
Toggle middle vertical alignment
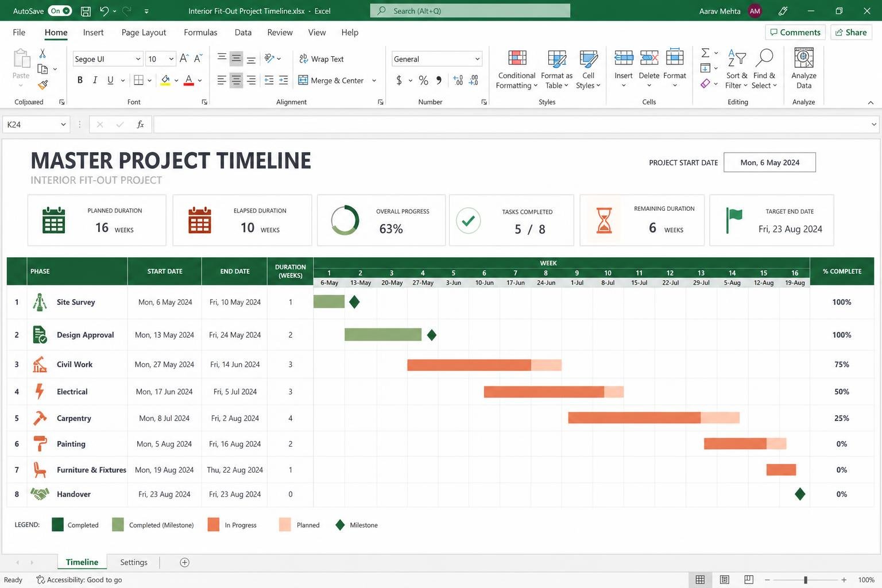[236, 59]
